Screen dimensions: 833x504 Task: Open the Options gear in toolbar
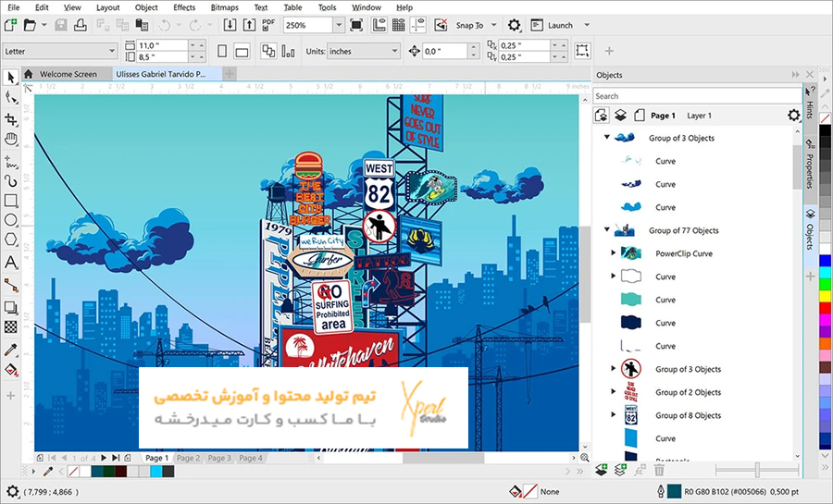pyautogui.click(x=514, y=25)
